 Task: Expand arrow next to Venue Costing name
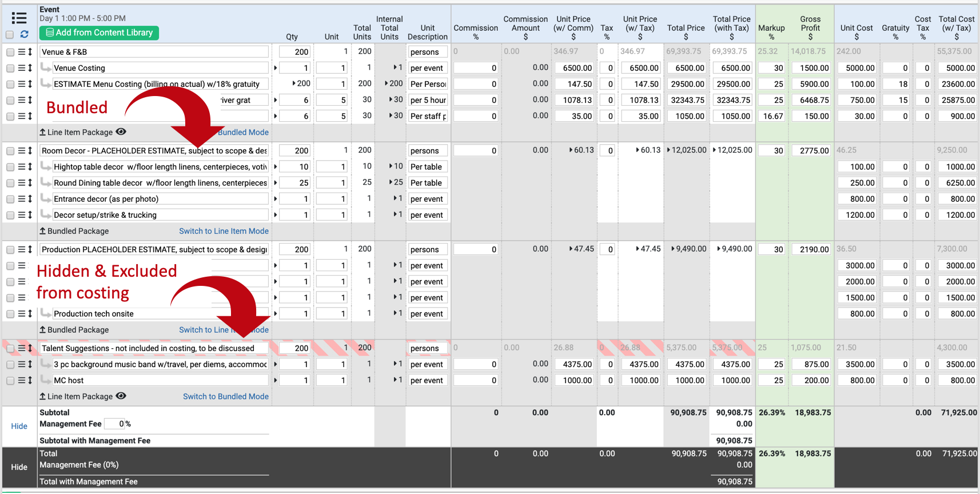[275, 68]
